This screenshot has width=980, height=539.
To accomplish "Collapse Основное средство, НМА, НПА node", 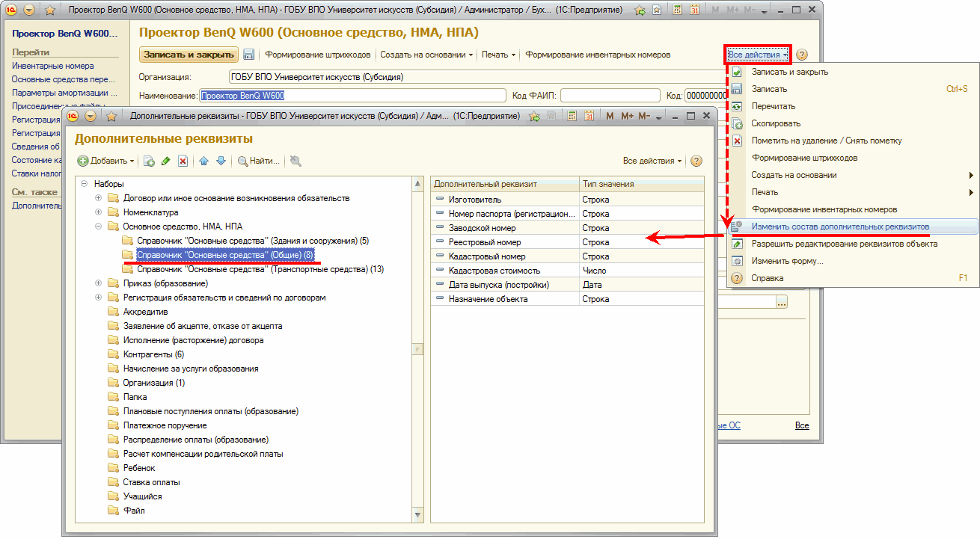I will pyautogui.click(x=99, y=227).
